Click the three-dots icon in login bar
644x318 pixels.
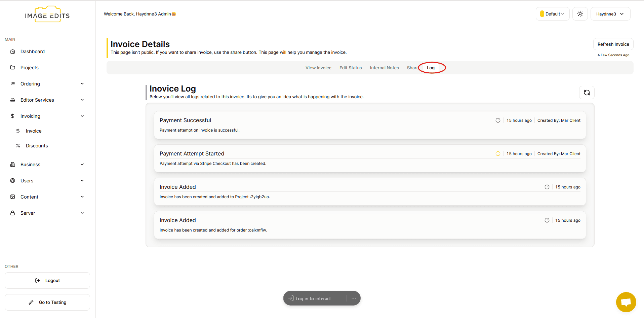(354, 298)
